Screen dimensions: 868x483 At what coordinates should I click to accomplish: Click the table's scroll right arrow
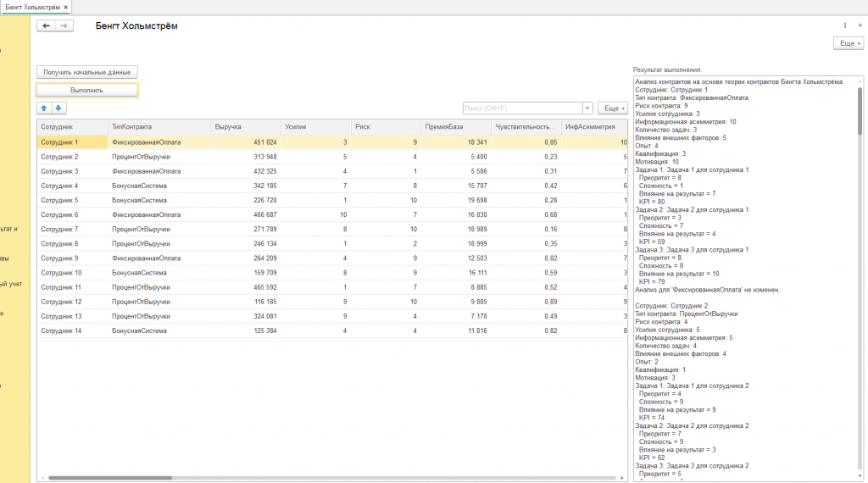(621, 478)
